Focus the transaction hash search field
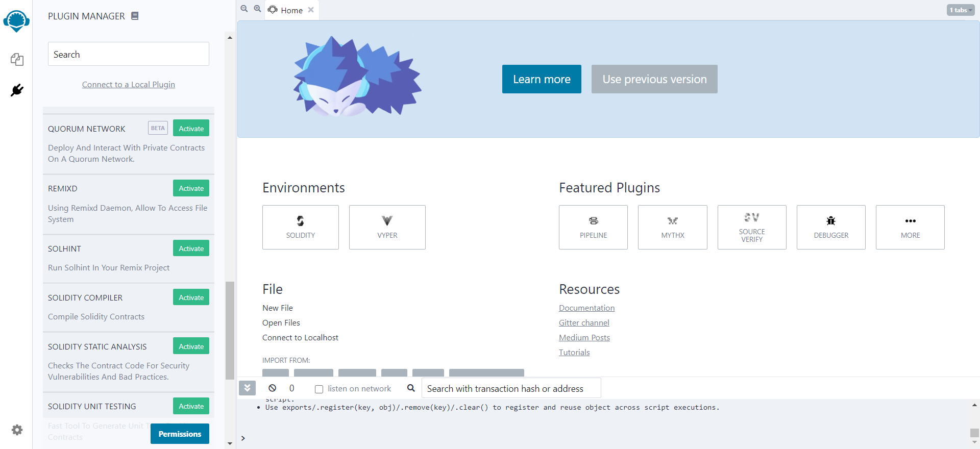This screenshot has height=449, width=980. click(x=511, y=388)
